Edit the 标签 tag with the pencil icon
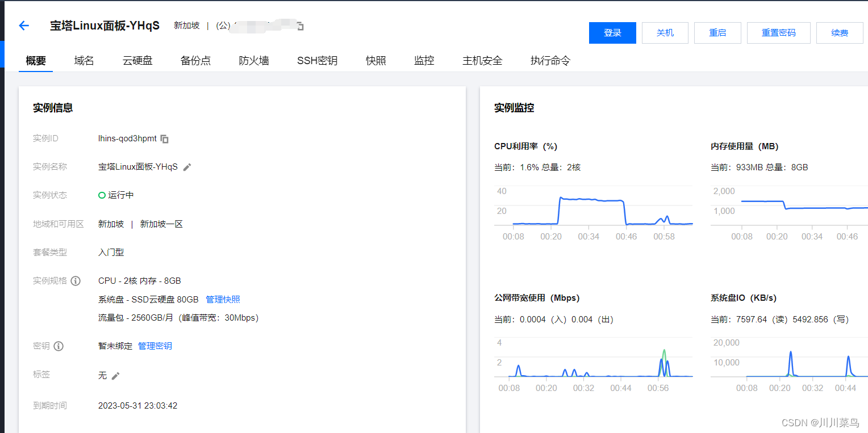868x433 pixels. [x=115, y=376]
